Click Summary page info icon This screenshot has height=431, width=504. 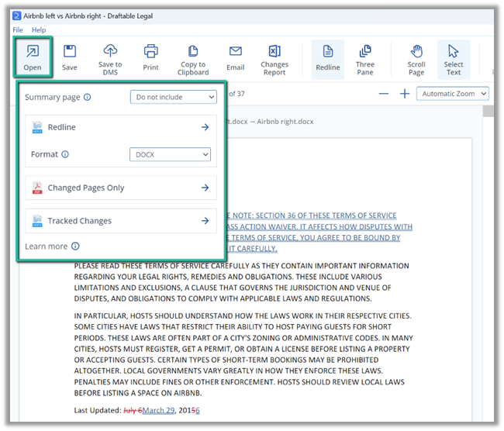click(88, 97)
